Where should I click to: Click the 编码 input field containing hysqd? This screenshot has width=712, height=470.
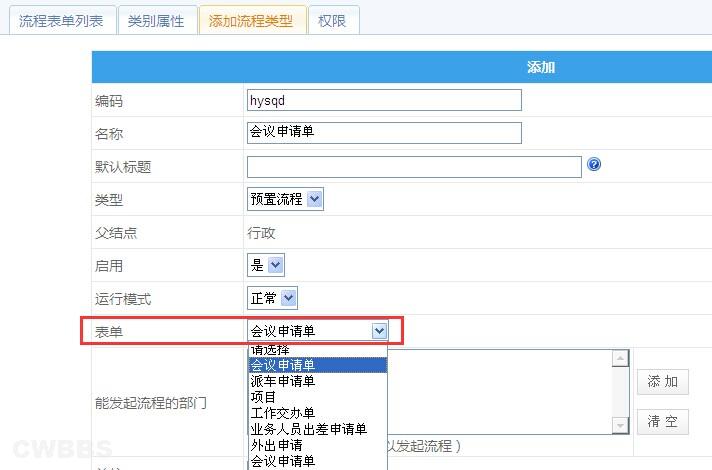(384, 100)
